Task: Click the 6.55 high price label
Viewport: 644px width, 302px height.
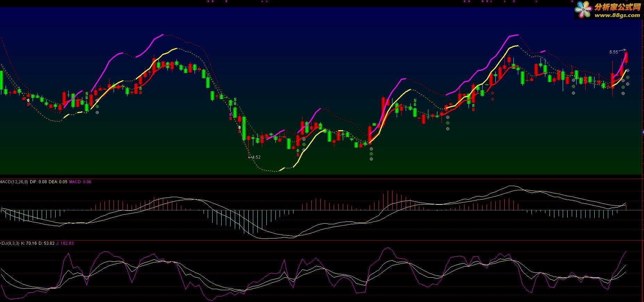Action: pyautogui.click(x=614, y=52)
